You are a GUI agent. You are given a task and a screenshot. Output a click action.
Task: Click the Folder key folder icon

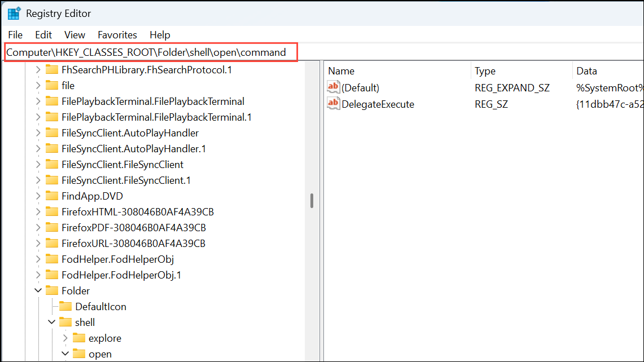tap(52, 290)
